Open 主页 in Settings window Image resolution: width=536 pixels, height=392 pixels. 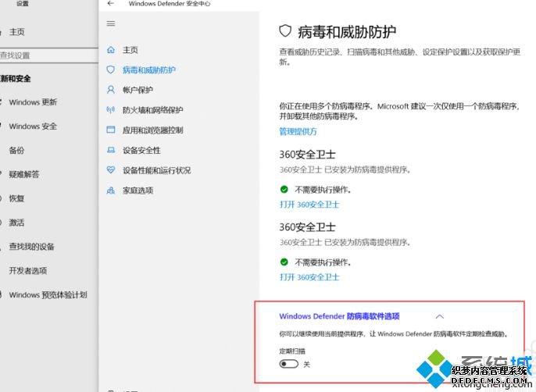click(17, 32)
